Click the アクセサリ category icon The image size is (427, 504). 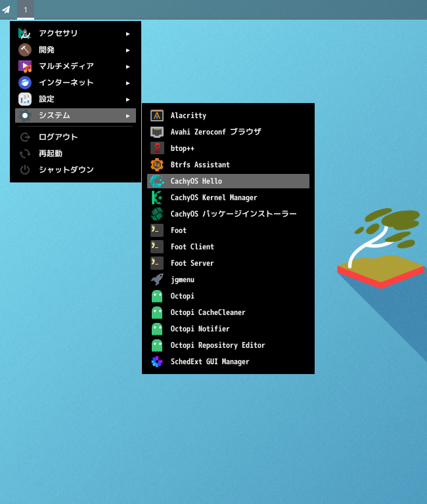(25, 33)
